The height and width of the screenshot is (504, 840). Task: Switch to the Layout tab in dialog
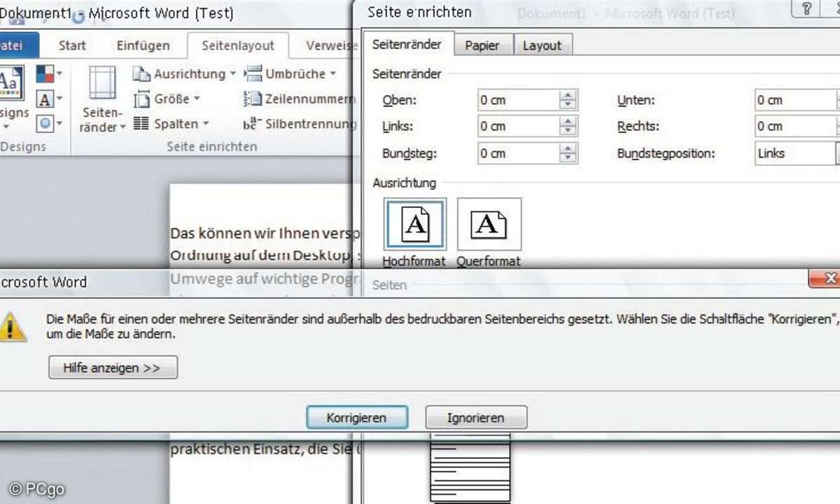point(542,45)
